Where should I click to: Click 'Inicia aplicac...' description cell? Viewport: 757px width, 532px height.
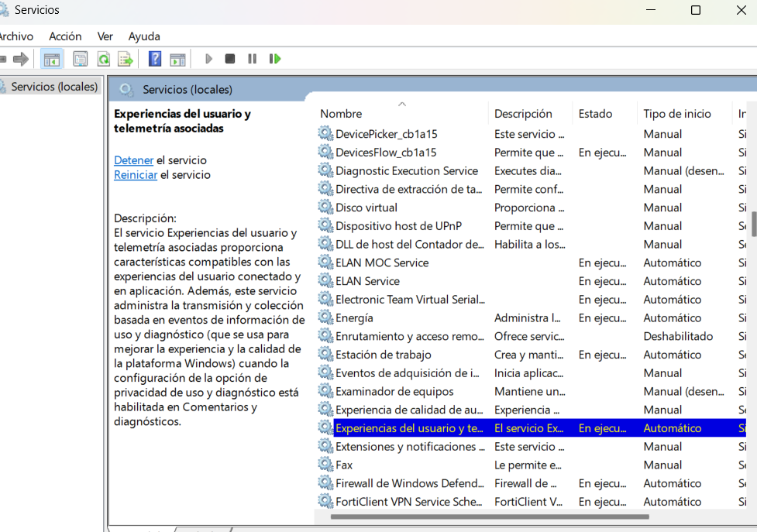click(x=528, y=372)
